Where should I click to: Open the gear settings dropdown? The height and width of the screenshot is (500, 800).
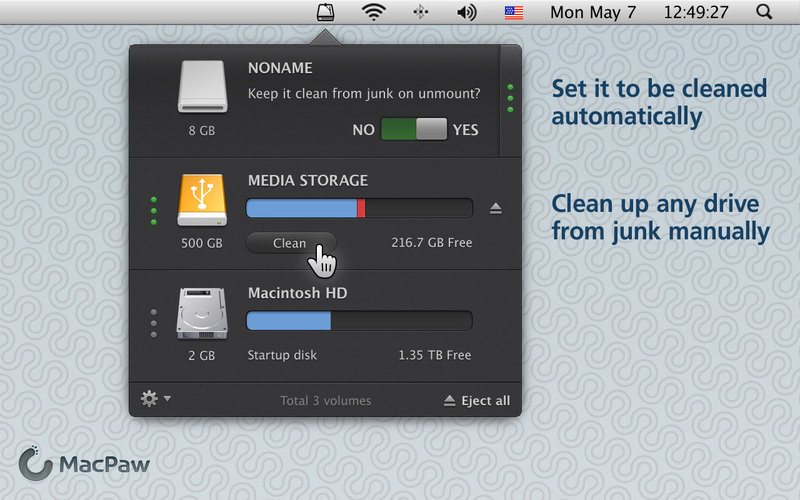click(154, 399)
